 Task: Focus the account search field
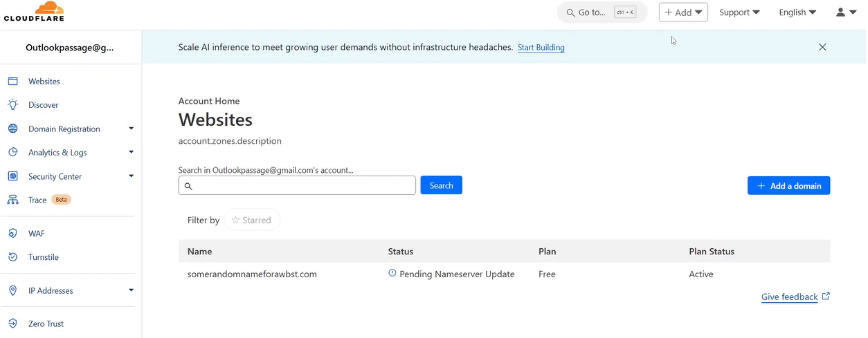coord(297,185)
